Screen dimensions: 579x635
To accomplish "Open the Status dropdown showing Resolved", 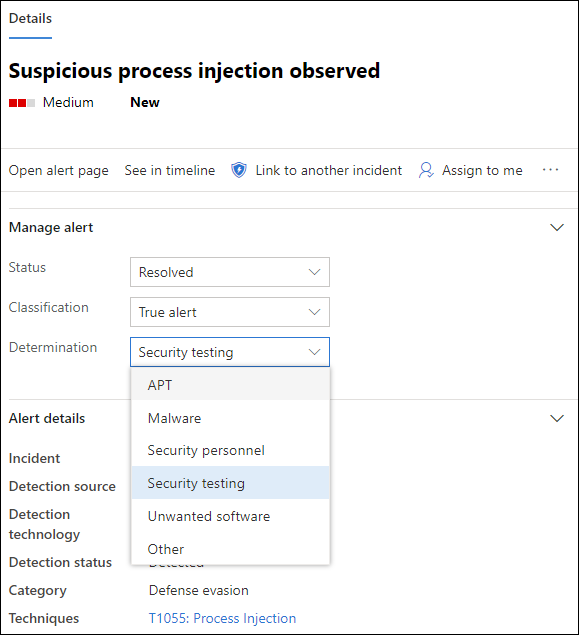I will coord(230,272).
